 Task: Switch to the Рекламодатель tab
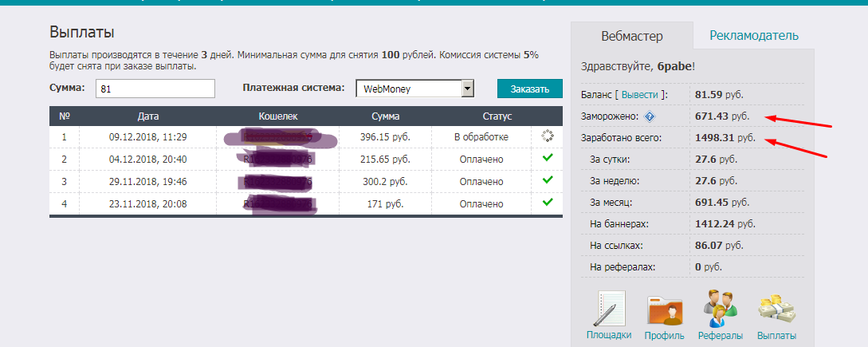pos(754,36)
